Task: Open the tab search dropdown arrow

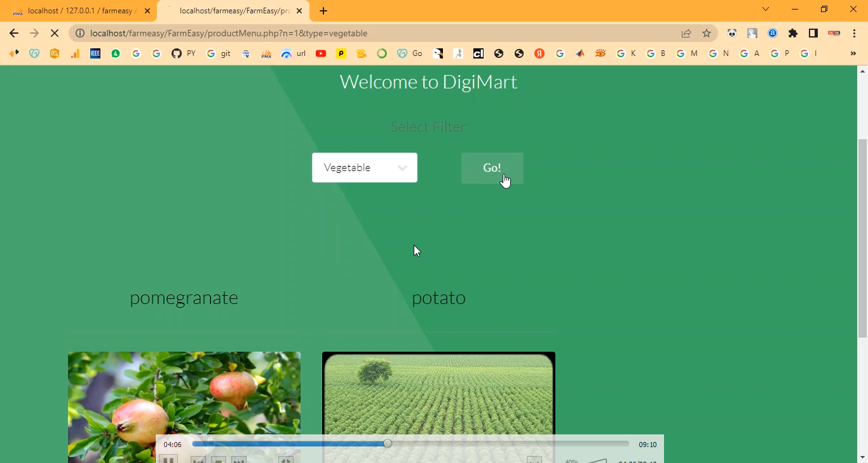Action: point(766,9)
